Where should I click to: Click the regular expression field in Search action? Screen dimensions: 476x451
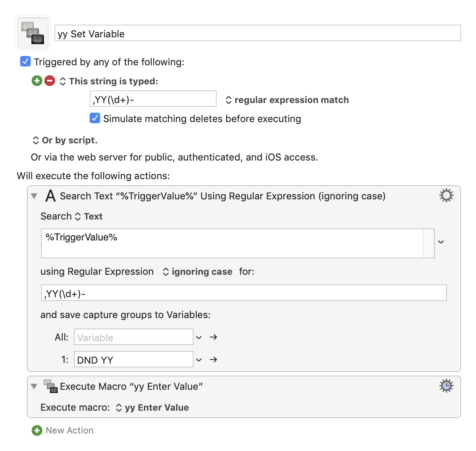[x=244, y=293]
